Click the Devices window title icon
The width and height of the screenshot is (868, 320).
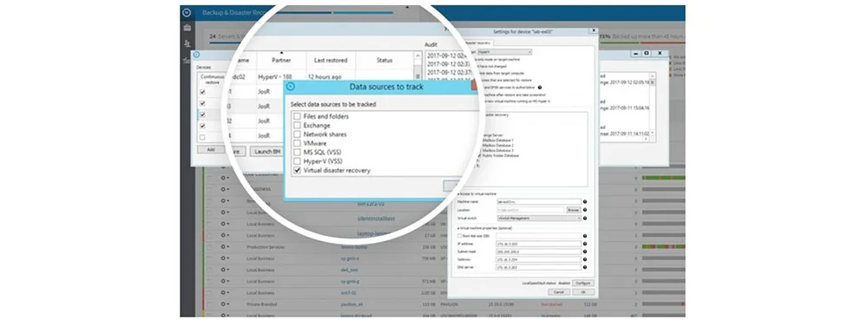(196, 54)
